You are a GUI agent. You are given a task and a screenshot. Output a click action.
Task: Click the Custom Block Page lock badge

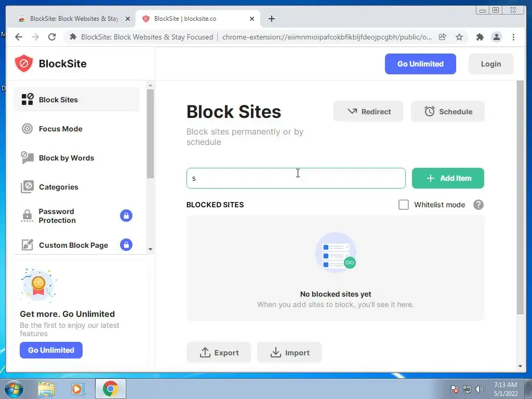pos(126,245)
